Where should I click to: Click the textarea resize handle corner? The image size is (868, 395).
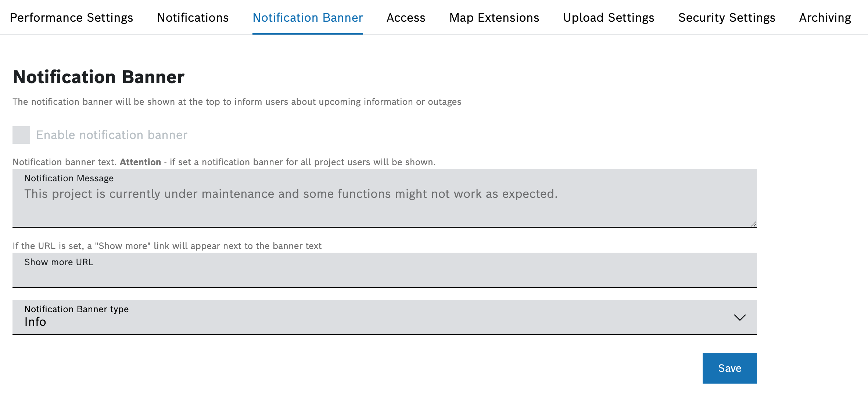pos(754,224)
